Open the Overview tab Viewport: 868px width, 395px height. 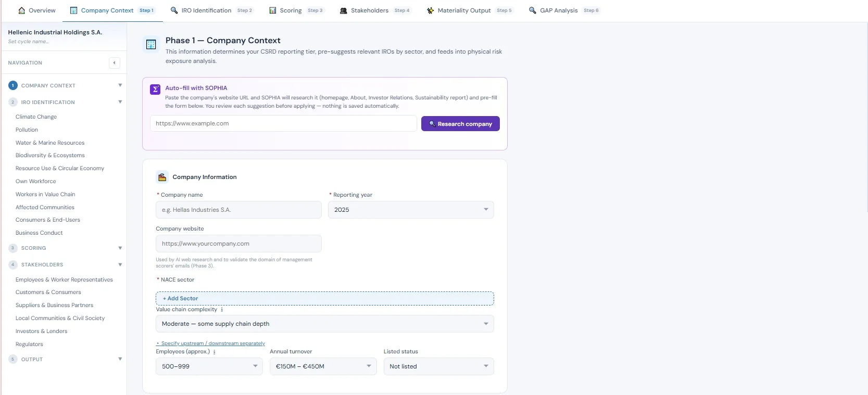pyautogui.click(x=36, y=10)
